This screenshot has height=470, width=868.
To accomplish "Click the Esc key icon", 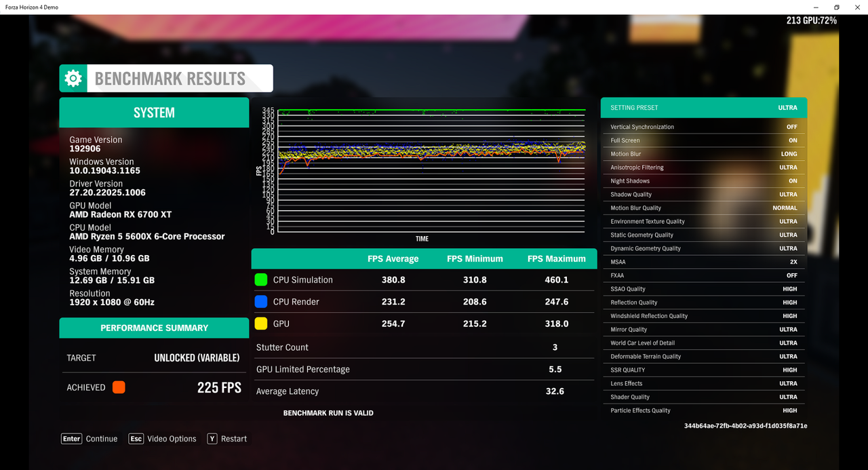I will (x=136, y=439).
